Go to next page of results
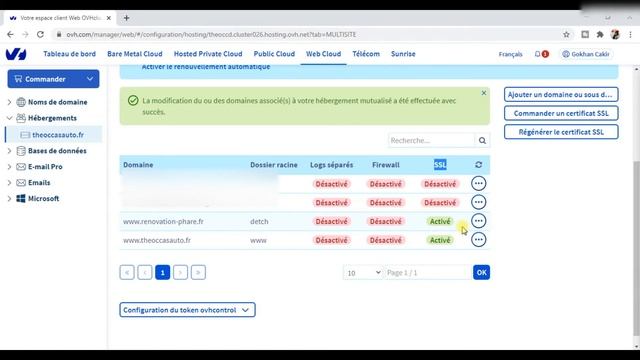The width and height of the screenshot is (640, 360). [x=180, y=272]
